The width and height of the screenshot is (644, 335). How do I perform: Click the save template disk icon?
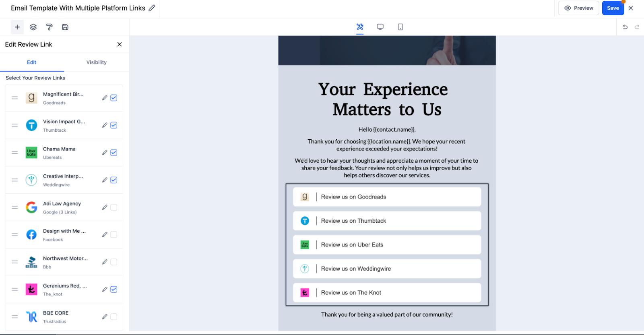point(65,27)
